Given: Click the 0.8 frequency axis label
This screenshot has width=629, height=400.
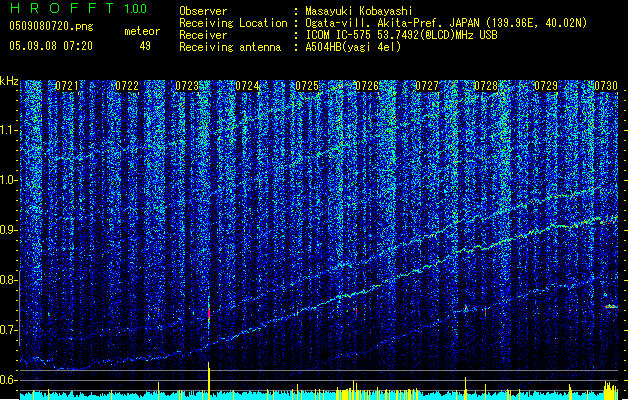Looking at the screenshot, I should [x=9, y=280].
